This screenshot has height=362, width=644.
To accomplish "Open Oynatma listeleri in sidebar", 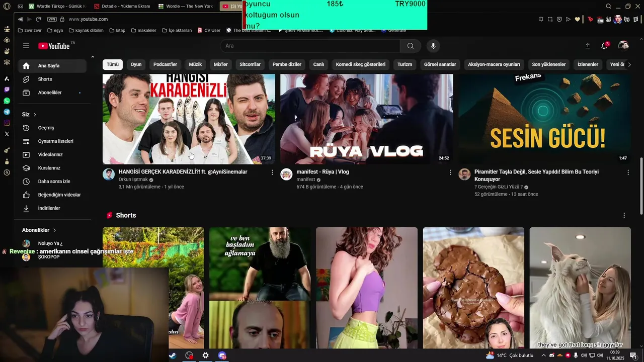I will point(53,141).
